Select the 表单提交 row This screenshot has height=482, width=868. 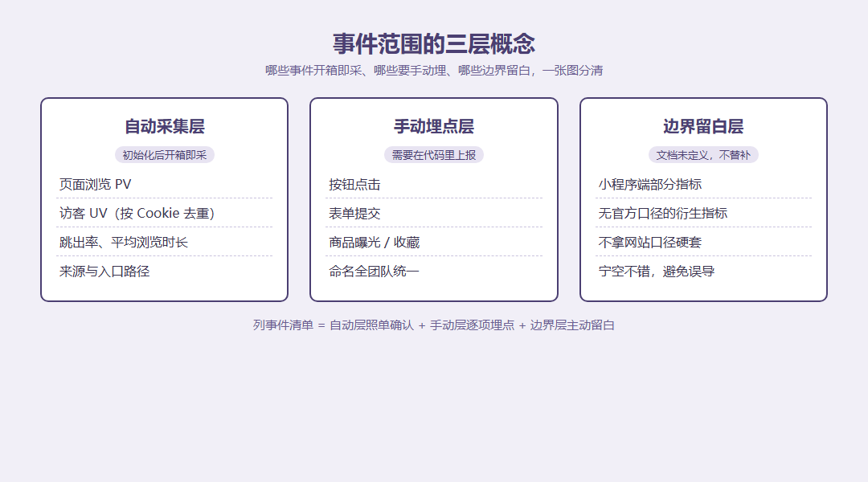[x=434, y=213]
